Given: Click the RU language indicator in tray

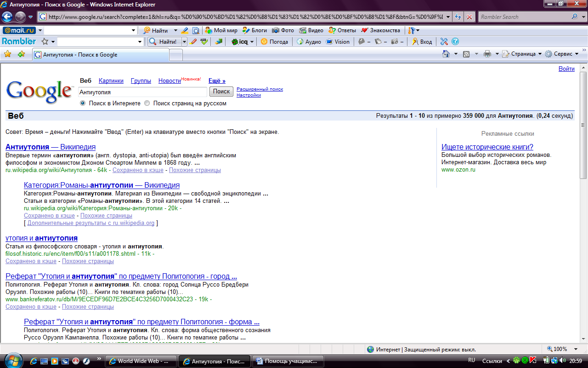Looking at the screenshot, I should (471, 360).
